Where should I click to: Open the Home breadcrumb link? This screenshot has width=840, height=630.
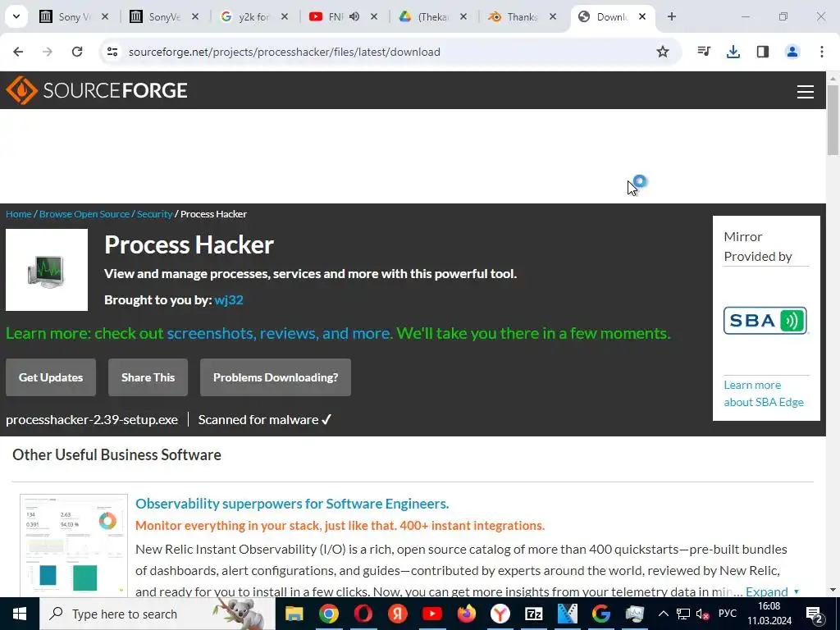coord(19,214)
